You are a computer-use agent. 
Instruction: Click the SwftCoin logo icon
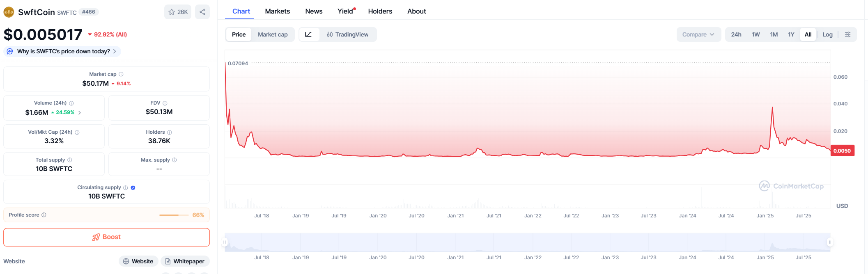[x=9, y=12]
